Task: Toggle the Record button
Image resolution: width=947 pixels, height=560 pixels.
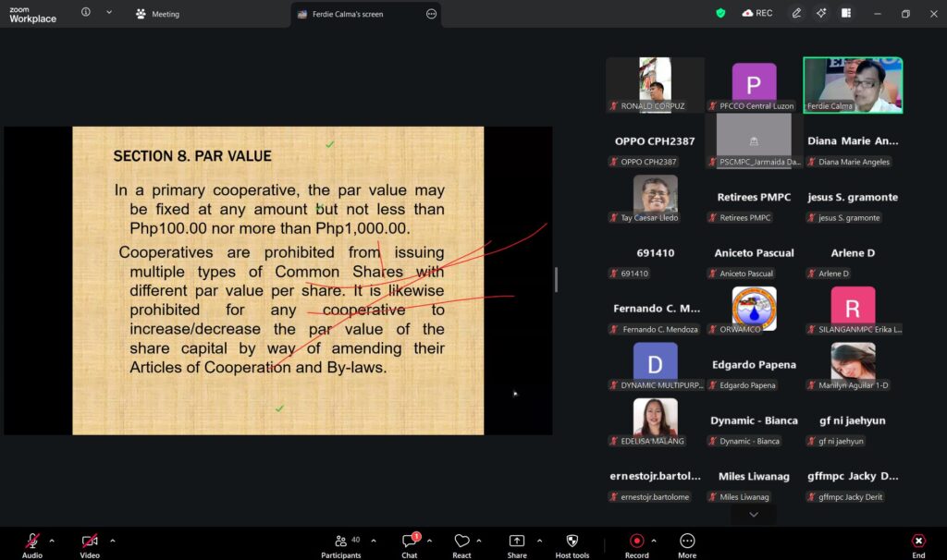Action: pyautogui.click(x=636, y=542)
